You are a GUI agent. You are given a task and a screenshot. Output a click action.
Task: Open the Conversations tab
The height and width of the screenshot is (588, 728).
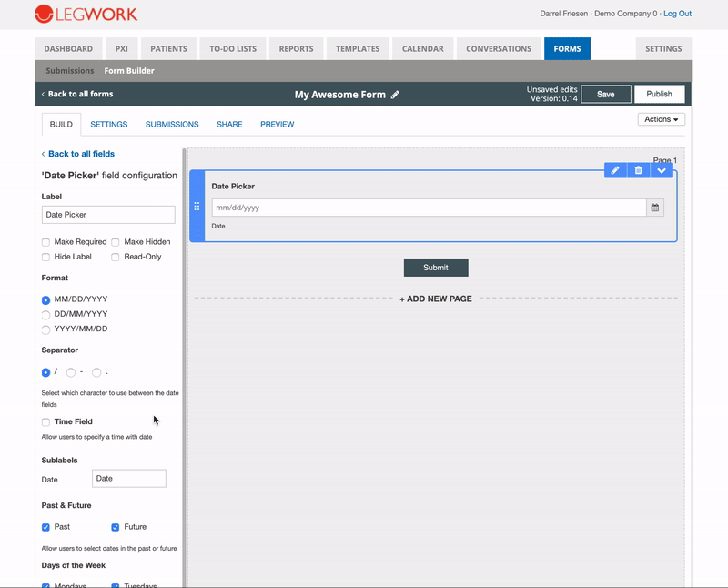(499, 49)
